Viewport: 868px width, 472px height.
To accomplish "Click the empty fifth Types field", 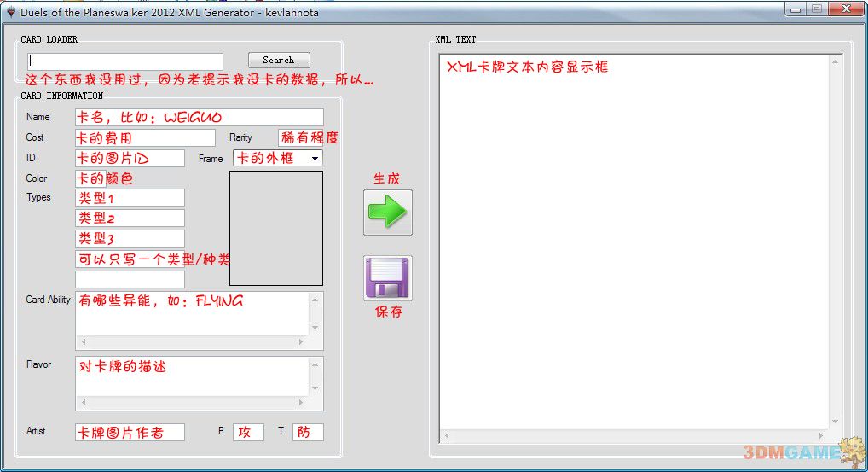I will pyautogui.click(x=130, y=279).
